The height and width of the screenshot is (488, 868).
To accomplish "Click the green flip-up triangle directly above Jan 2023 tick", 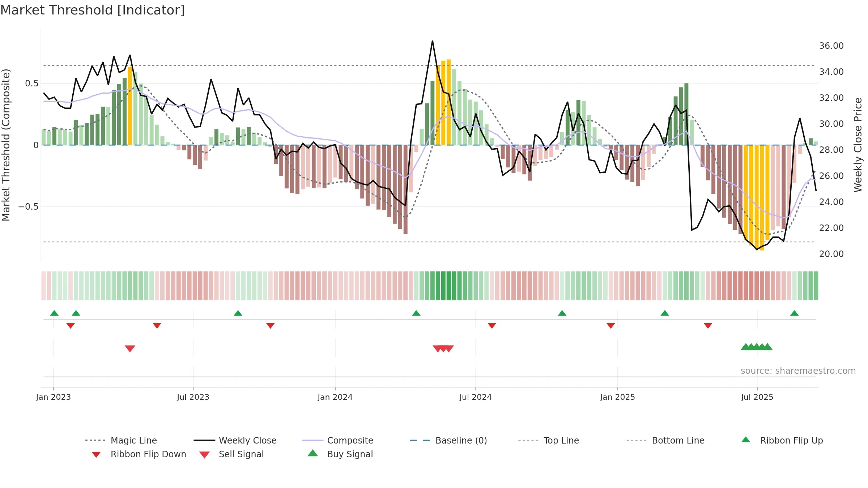I will (54, 313).
